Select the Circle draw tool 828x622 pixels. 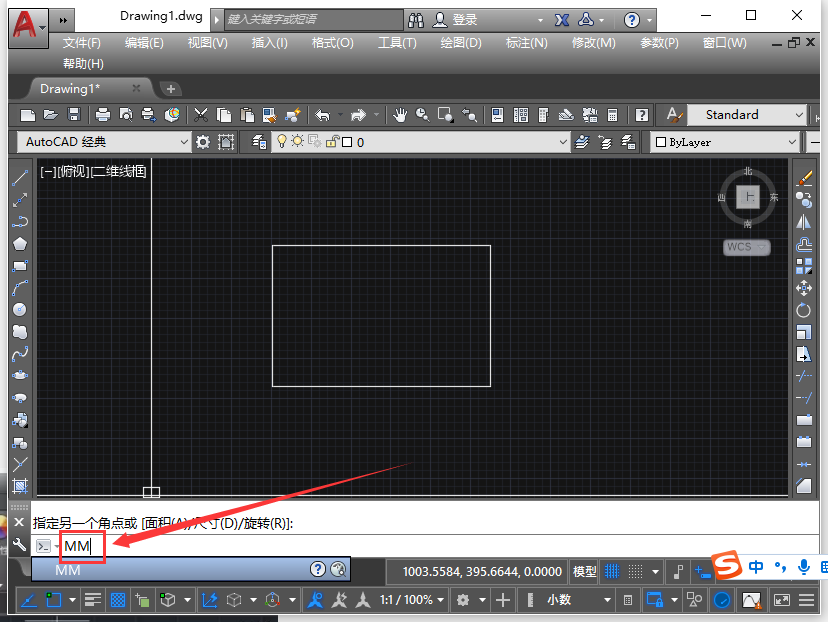tap(20, 310)
